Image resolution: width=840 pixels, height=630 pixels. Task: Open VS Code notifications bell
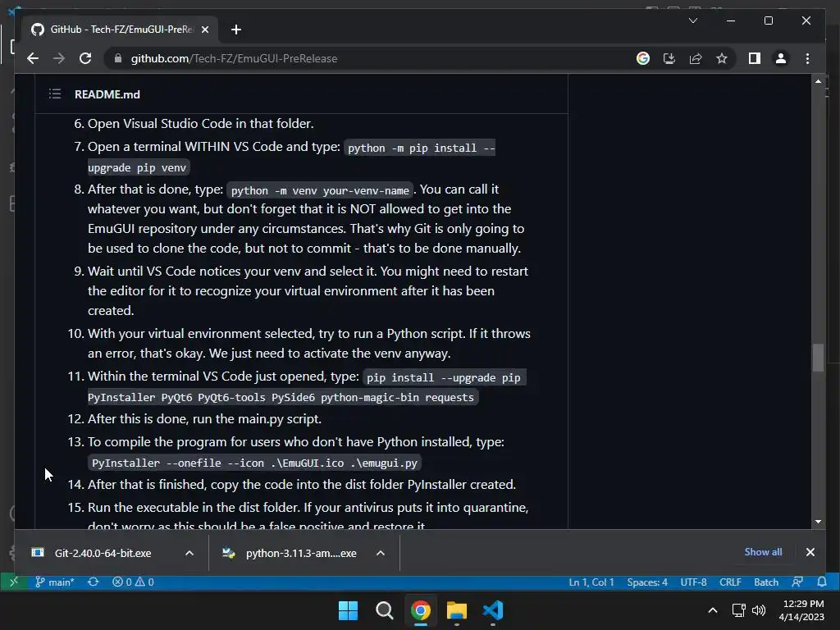click(821, 582)
